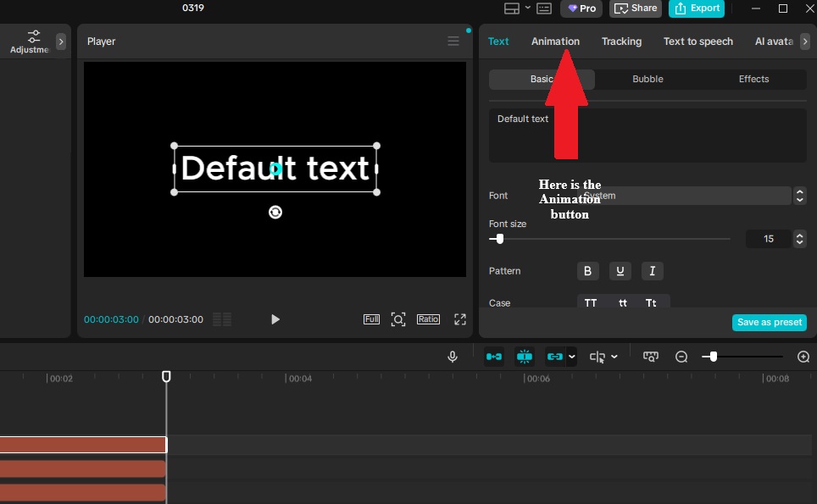Expand the dropdown beside the link clips icon
Viewport: 817px width, 504px height.
click(570, 356)
